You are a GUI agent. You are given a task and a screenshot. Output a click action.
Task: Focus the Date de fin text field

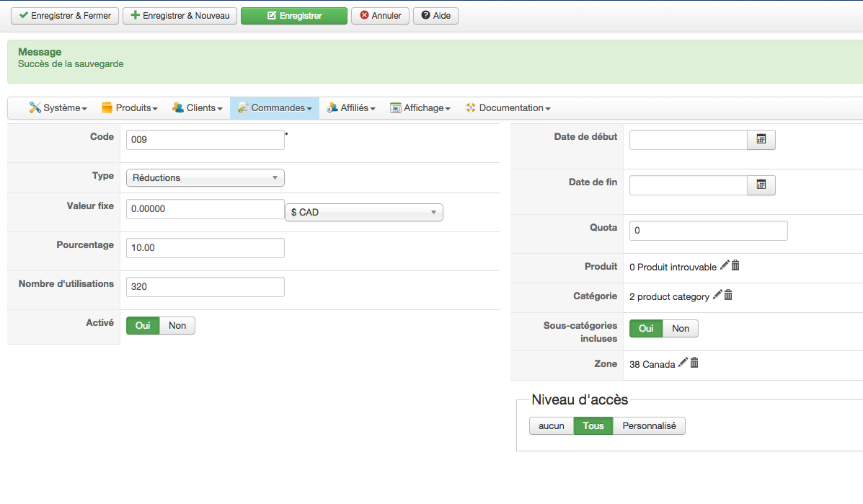coord(689,185)
